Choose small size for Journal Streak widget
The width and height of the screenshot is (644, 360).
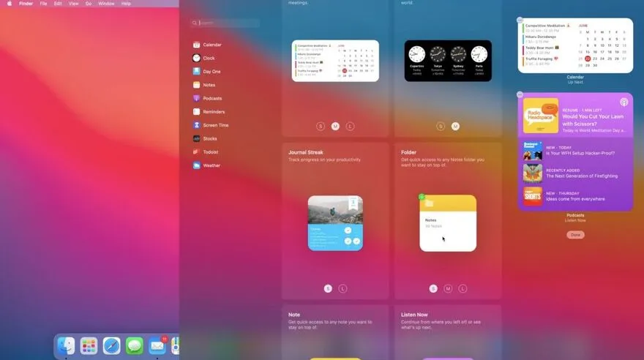click(328, 288)
